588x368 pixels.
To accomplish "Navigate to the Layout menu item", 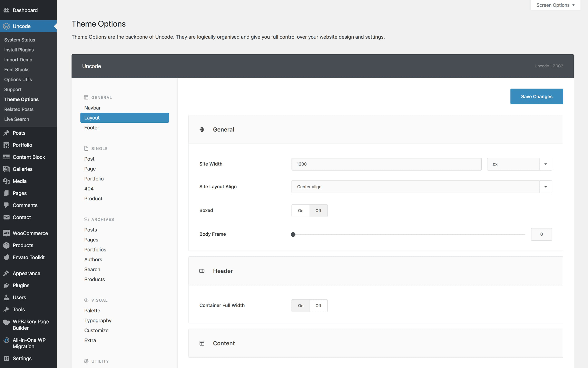I will coord(125,118).
